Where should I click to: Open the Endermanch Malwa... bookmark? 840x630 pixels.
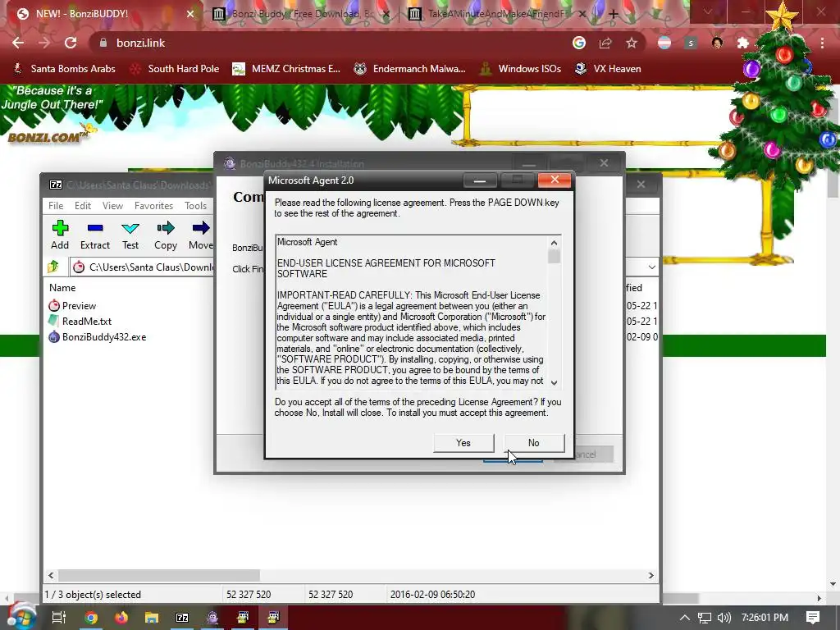pos(410,69)
